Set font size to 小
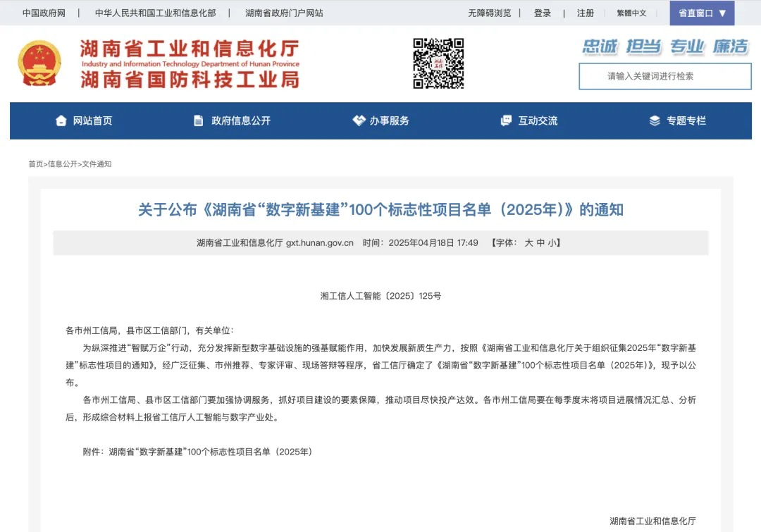This screenshot has height=532, width=761. click(552, 242)
